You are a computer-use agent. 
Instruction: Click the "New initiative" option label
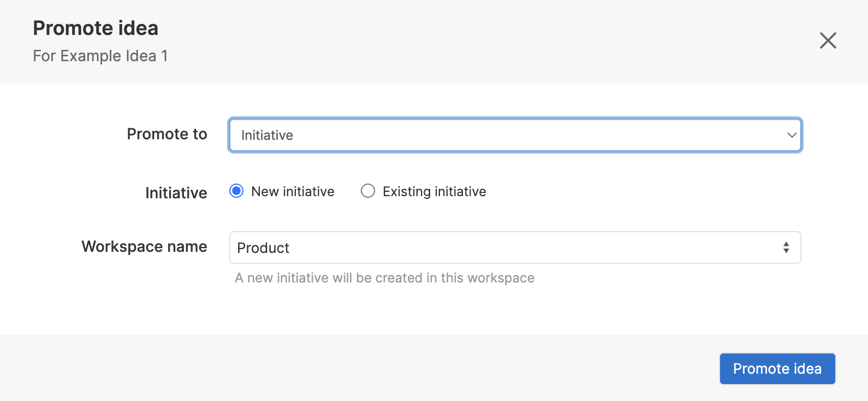tap(293, 192)
